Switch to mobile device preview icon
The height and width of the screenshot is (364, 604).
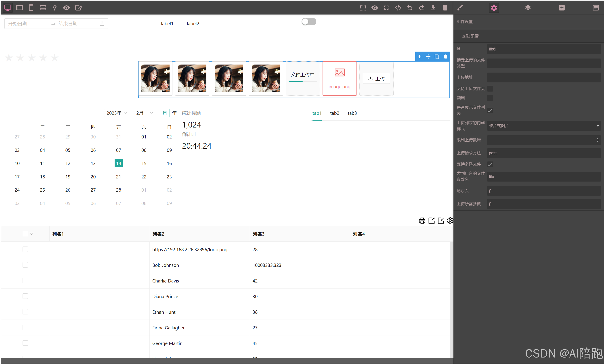click(31, 8)
